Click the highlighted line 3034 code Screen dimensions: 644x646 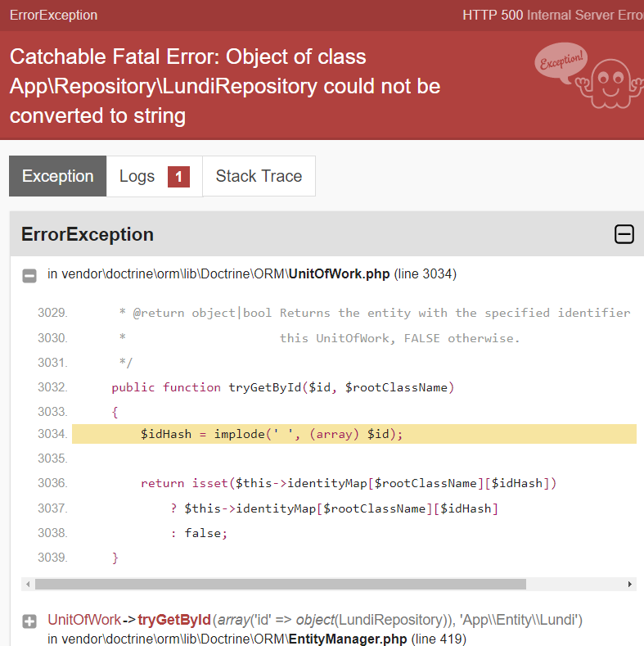pyautogui.click(x=272, y=434)
